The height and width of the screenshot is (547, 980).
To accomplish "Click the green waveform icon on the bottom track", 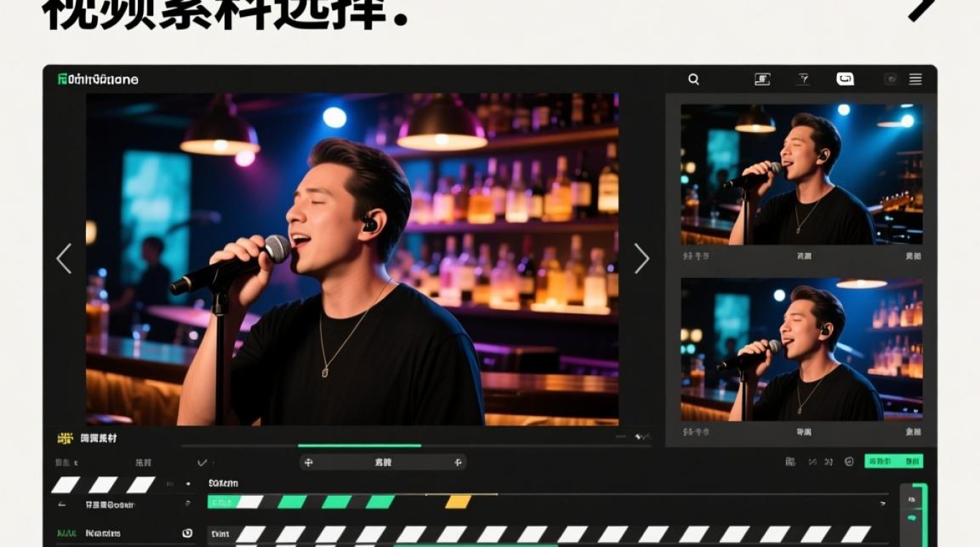I will 66,534.
